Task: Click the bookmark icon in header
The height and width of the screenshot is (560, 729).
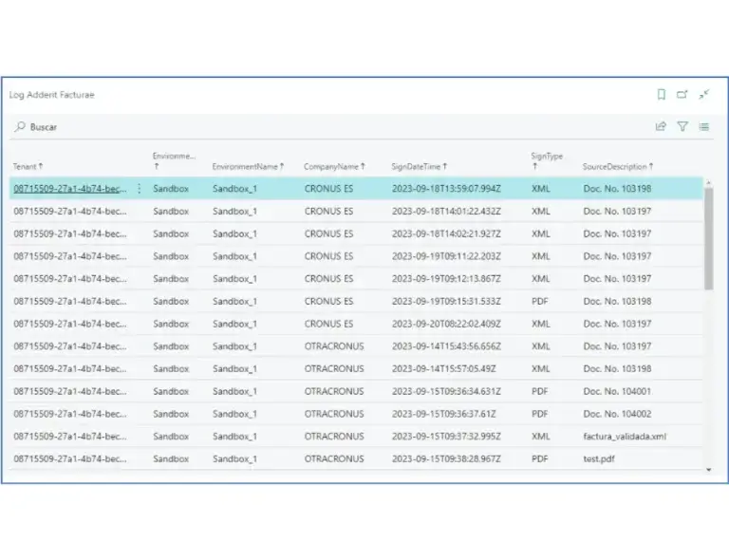Action: [x=662, y=94]
